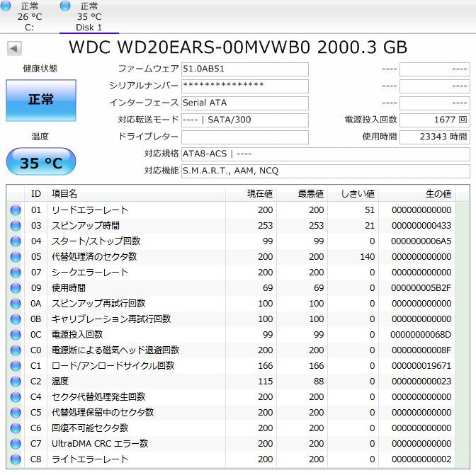Click the blue status orb above Disk 1
This screenshot has height=475, width=476.
coord(65,6)
